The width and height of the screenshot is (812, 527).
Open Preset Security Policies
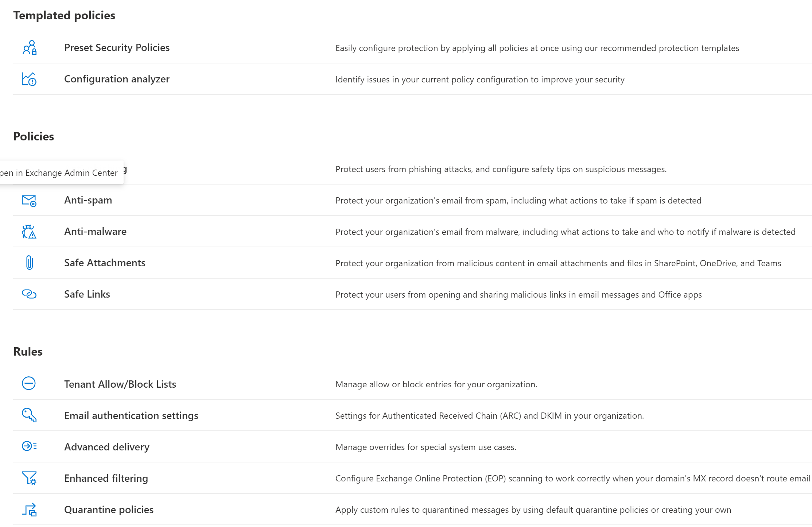coord(117,48)
